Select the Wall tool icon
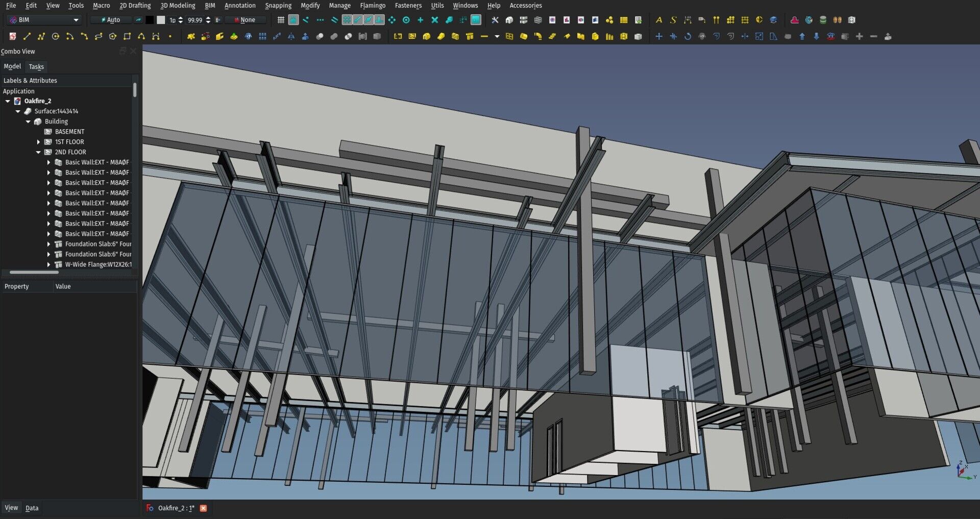This screenshot has height=519, width=980. 455,36
